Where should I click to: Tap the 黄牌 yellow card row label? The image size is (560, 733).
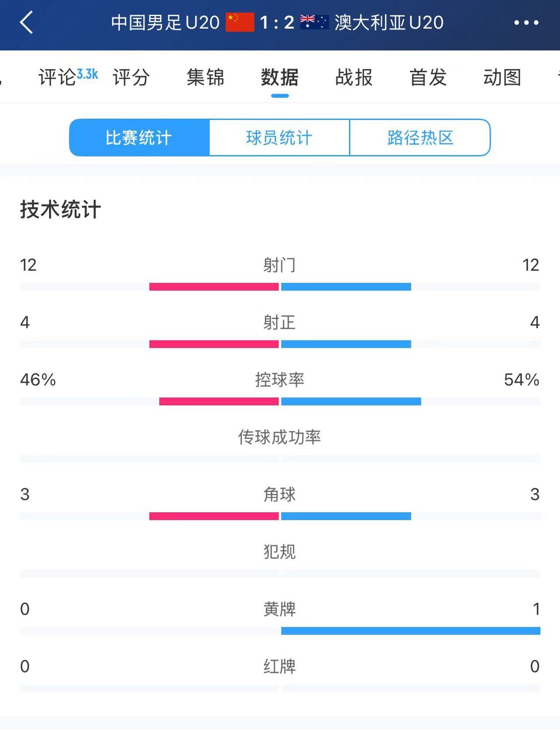click(x=279, y=609)
